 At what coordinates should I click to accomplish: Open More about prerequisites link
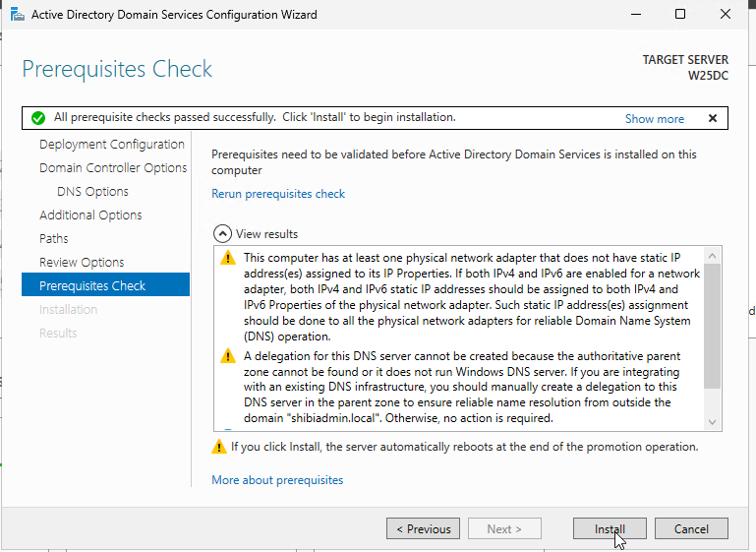click(277, 480)
